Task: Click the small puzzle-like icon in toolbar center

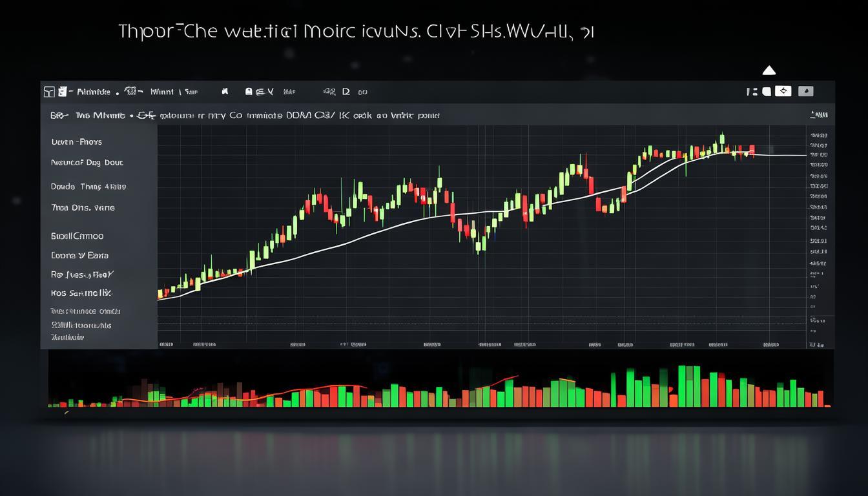Action: [225, 92]
